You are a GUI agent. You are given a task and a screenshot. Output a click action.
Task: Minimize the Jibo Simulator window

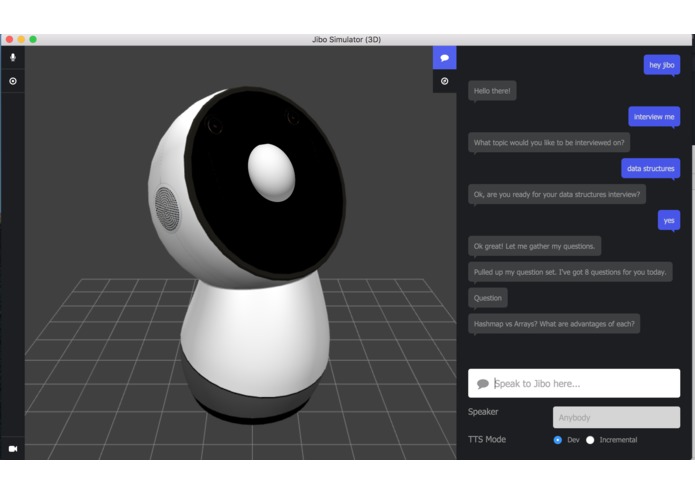point(21,39)
